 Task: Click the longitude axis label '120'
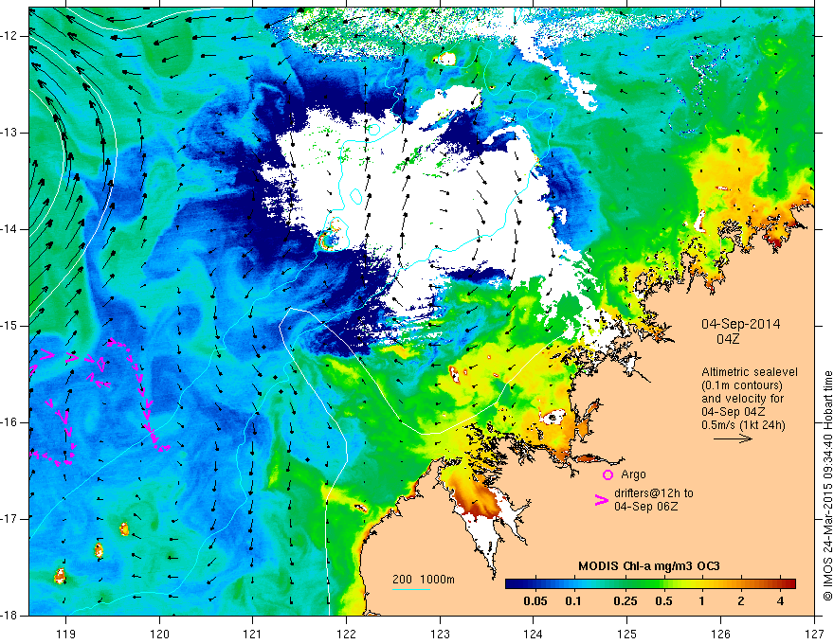[159, 635]
